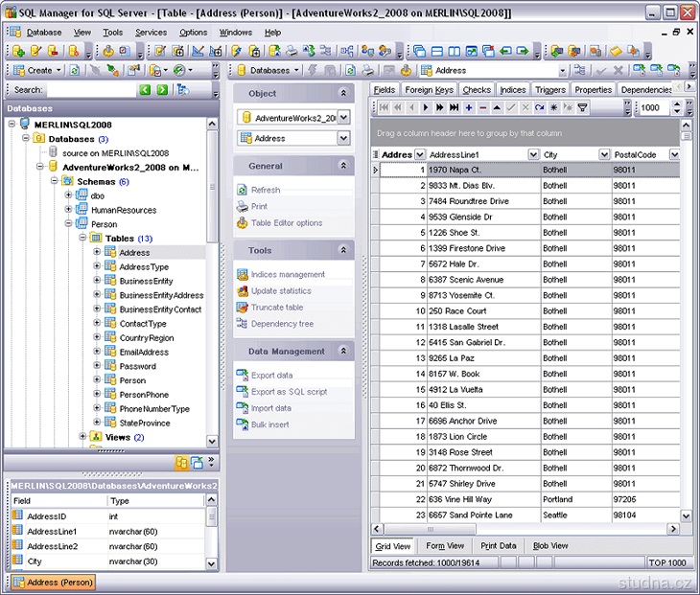Click green search-next arrow beside Search field
This screenshot has width=700, height=595.
click(x=162, y=90)
